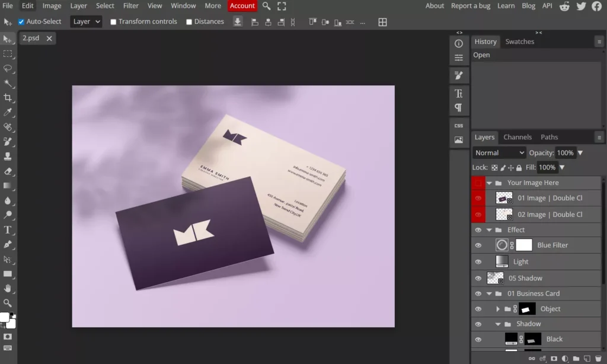This screenshot has width=607, height=364.
Task: Expand the Object folder
Action: point(498,309)
